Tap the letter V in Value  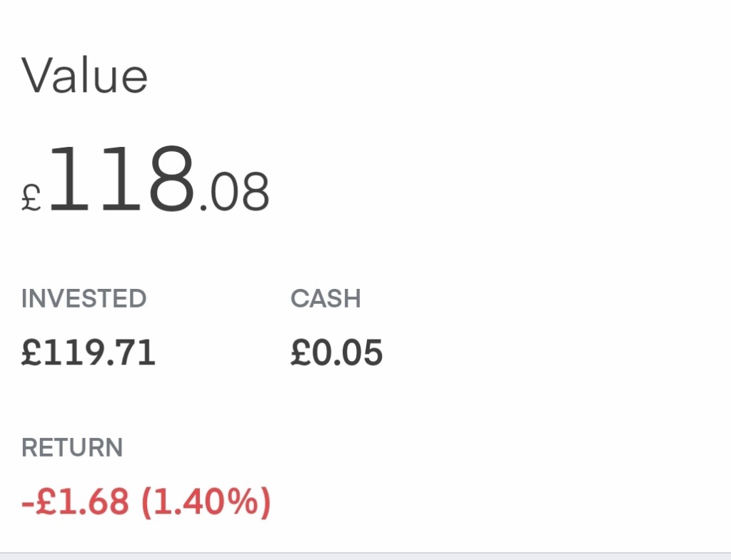pos(36,76)
